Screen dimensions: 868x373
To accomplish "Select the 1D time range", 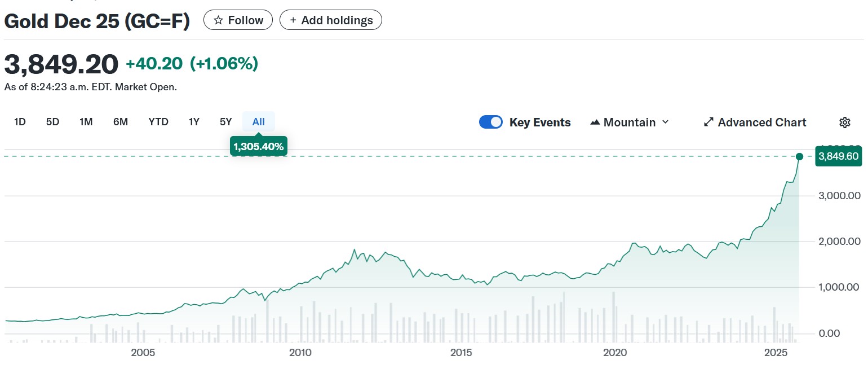I will 20,122.
